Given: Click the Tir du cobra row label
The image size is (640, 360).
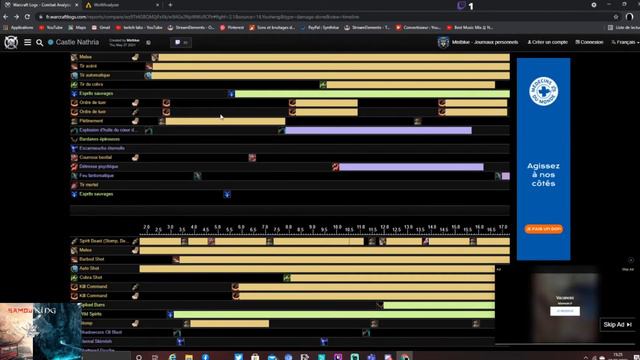Looking at the screenshot, I should click(x=91, y=84).
